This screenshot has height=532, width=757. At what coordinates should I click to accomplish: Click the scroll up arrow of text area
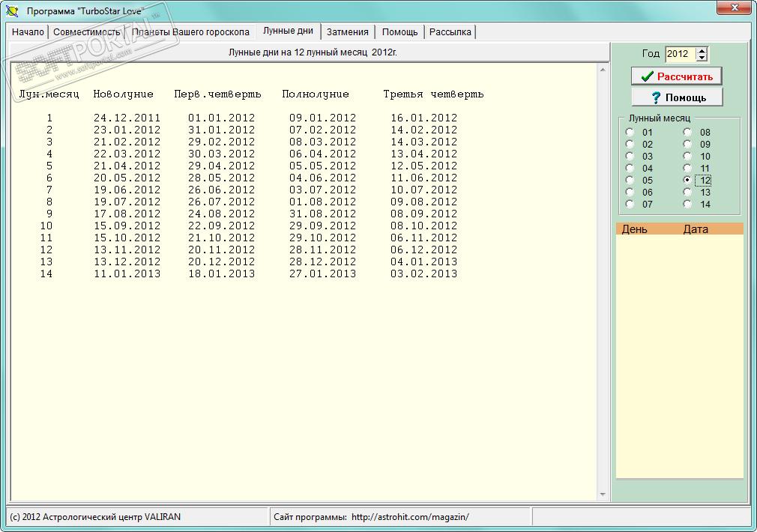pos(603,70)
